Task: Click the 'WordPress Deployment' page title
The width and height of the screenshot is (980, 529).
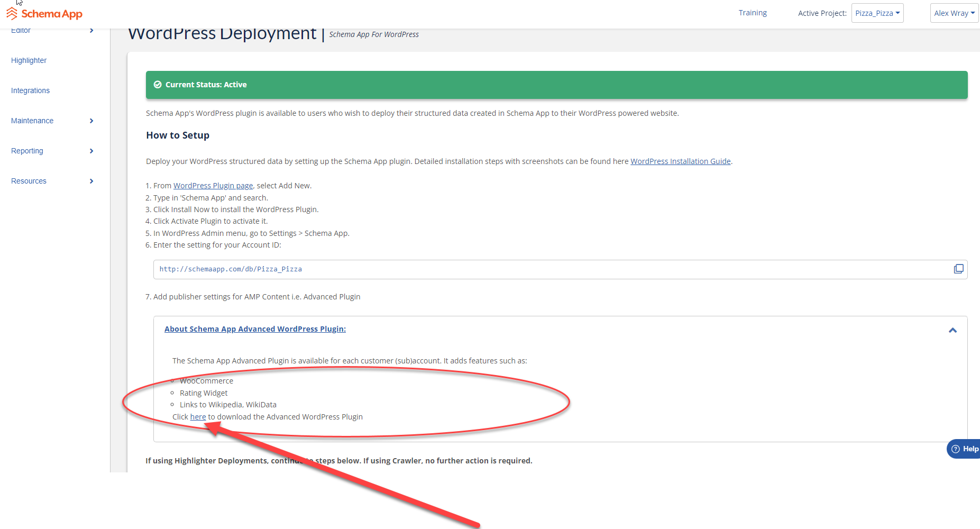Action: coord(222,34)
